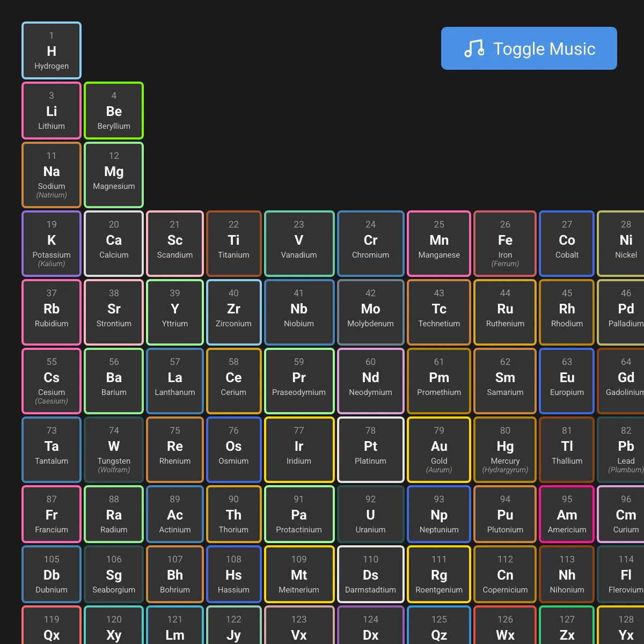Open the Lithium element card
The height and width of the screenshot is (644, 644).
(x=52, y=111)
